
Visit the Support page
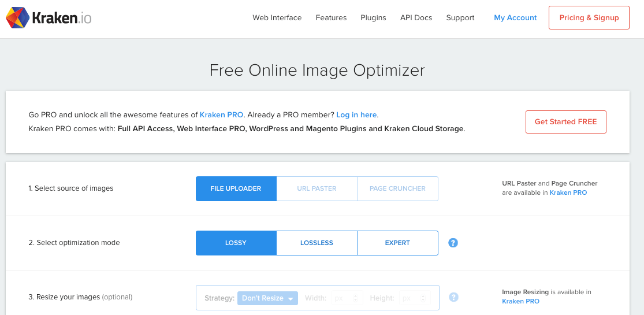(x=460, y=18)
